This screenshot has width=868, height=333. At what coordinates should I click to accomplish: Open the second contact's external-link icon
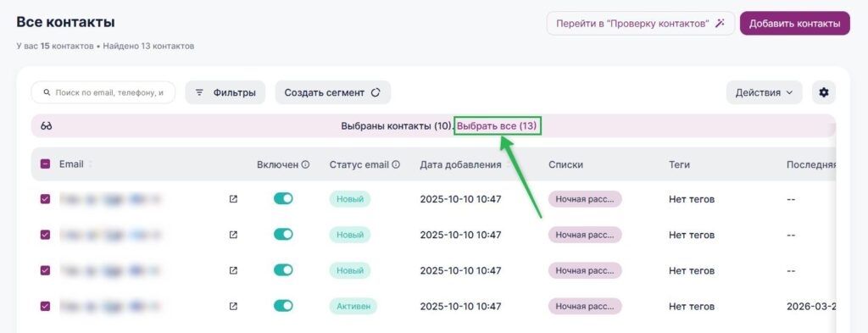233,235
